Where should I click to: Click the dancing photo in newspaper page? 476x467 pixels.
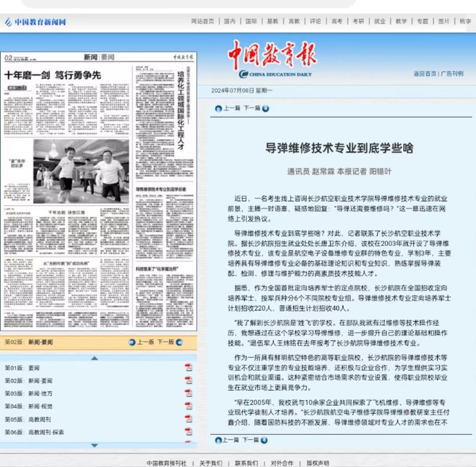click(81, 171)
